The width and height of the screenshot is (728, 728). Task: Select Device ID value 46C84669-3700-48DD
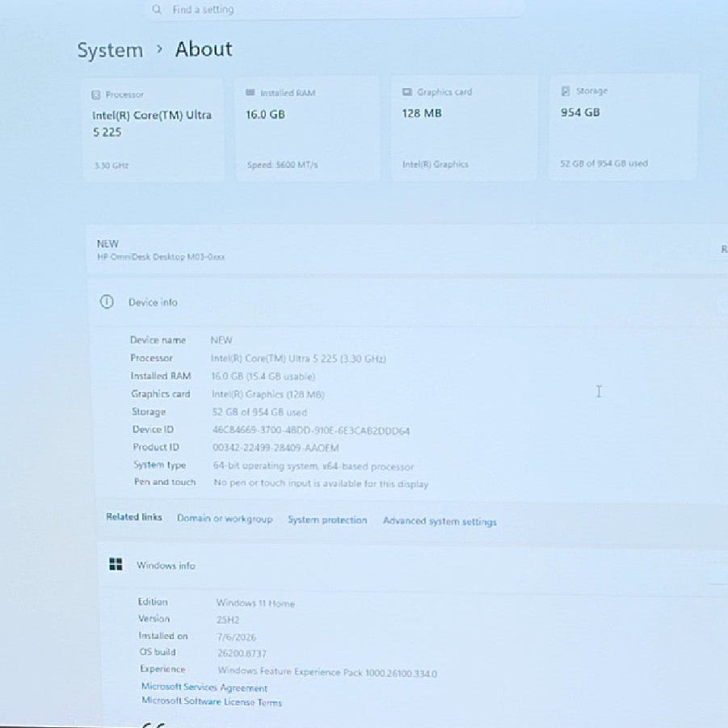pos(311,431)
